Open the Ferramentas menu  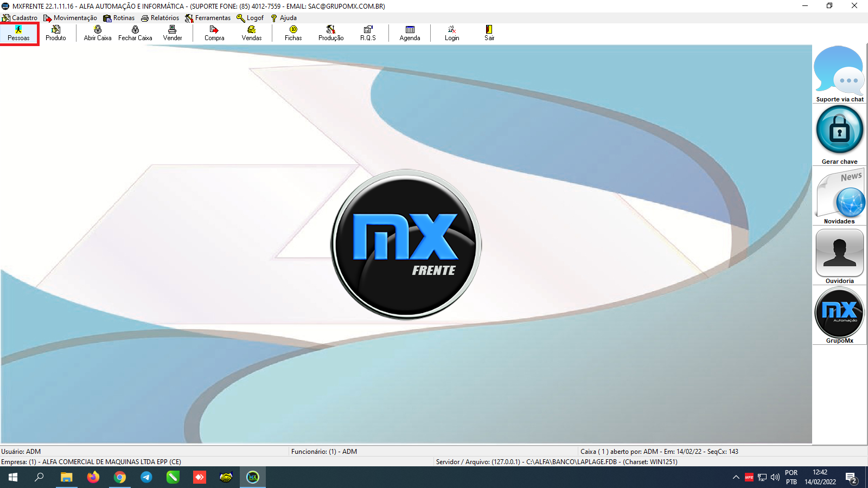click(x=208, y=18)
